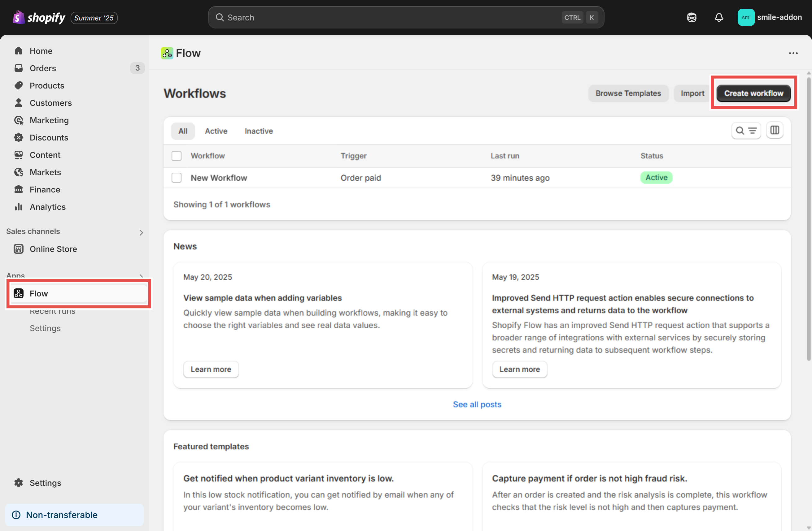Screen dimensions: 812x531
Task: Click the Create workflow button
Action: click(753, 93)
